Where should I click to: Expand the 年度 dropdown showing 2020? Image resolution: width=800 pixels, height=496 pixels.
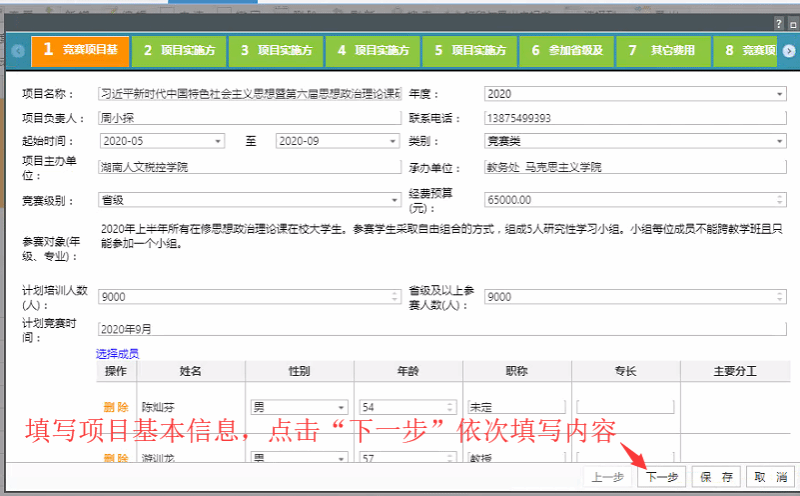pyautogui.click(x=779, y=94)
